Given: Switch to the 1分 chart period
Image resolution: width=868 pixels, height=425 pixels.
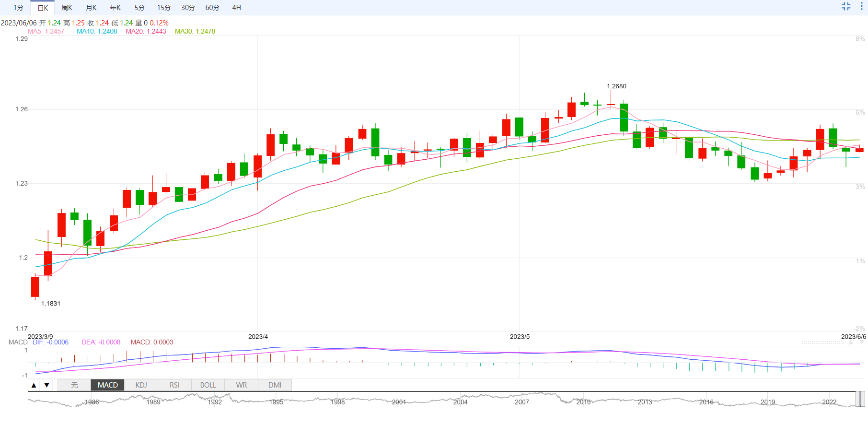Looking at the screenshot, I should tap(18, 8).
